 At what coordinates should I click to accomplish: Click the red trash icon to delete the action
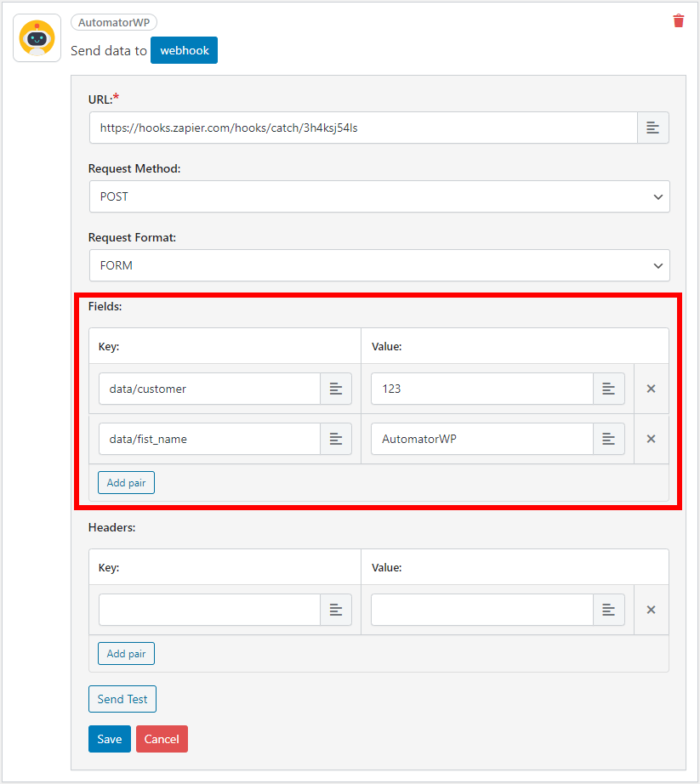click(678, 21)
